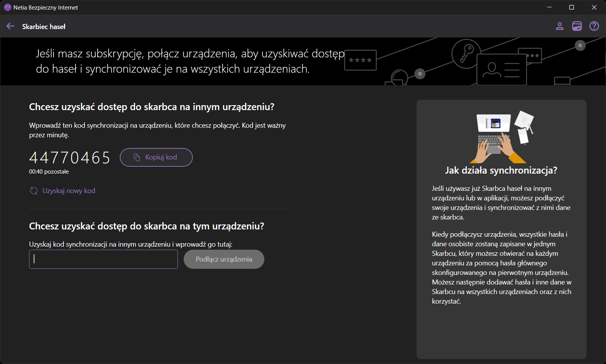Open the user account profile icon
Viewport: 606px width, 364px height.
pos(559,26)
